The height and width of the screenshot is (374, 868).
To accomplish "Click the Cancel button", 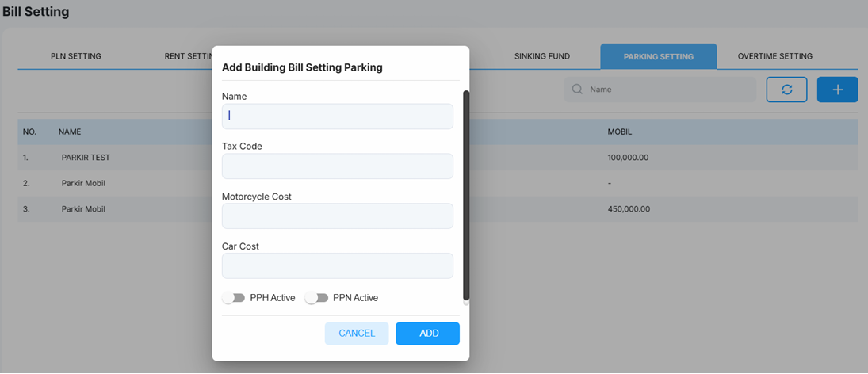I will (x=357, y=333).
